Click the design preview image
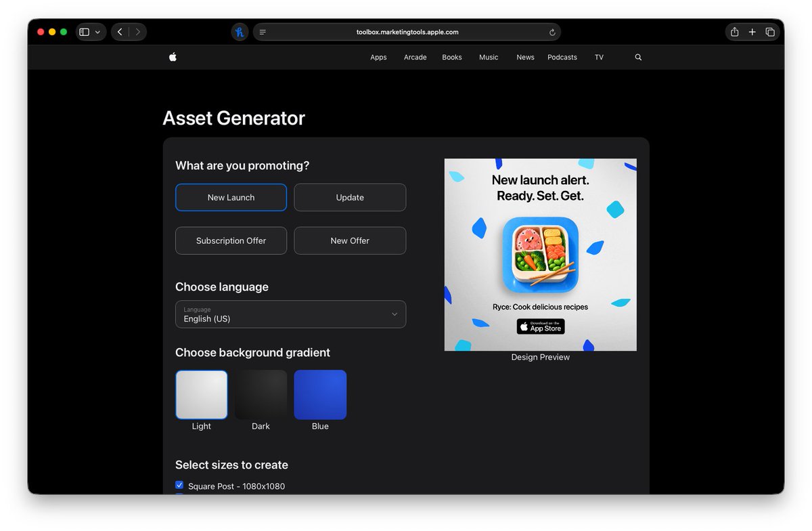This screenshot has height=531, width=812. coord(540,255)
